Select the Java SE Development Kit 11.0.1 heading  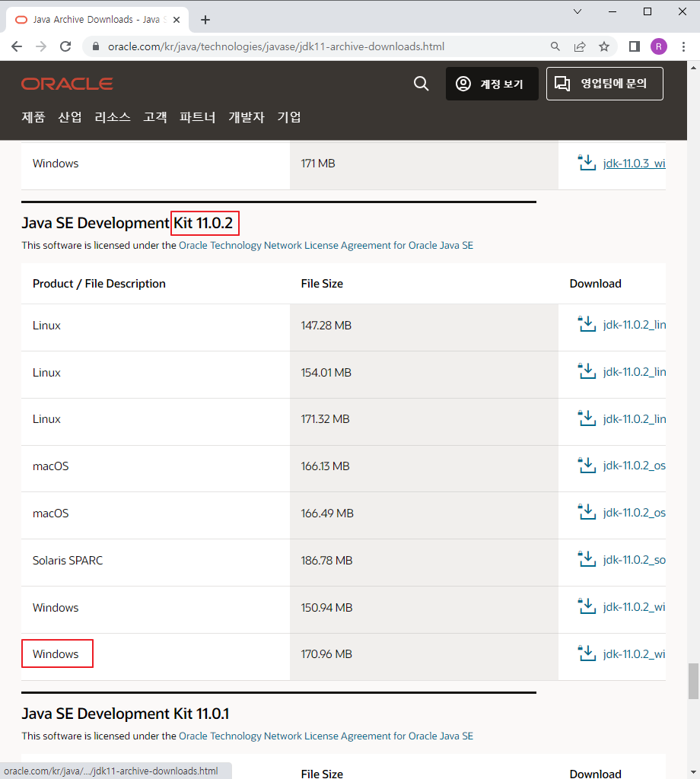click(x=126, y=714)
